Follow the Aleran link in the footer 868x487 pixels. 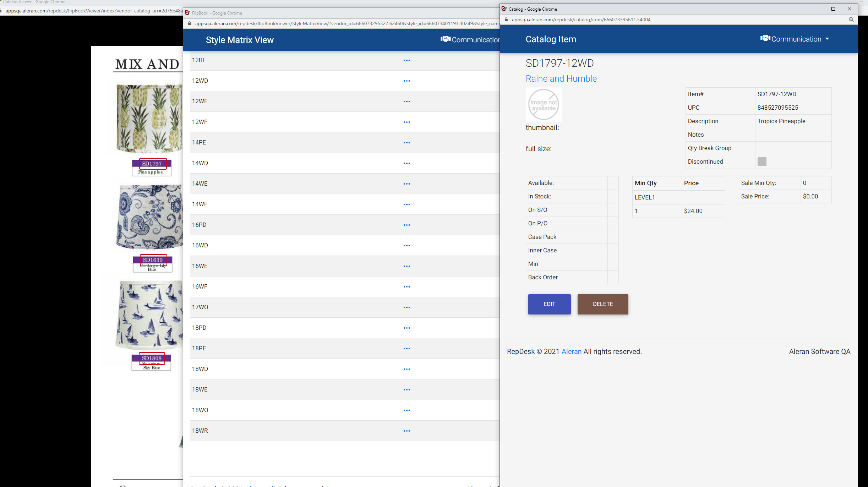[x=571, y=351]
